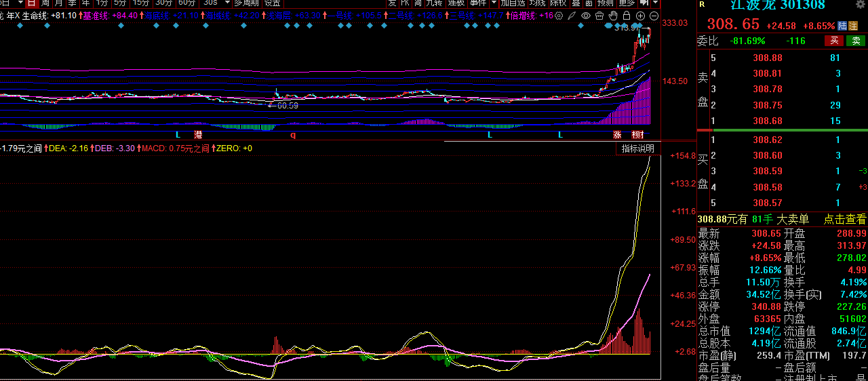The image size is (868, 381).
Task: Zoom in with the plus circle icon
Action: (641, 15)
